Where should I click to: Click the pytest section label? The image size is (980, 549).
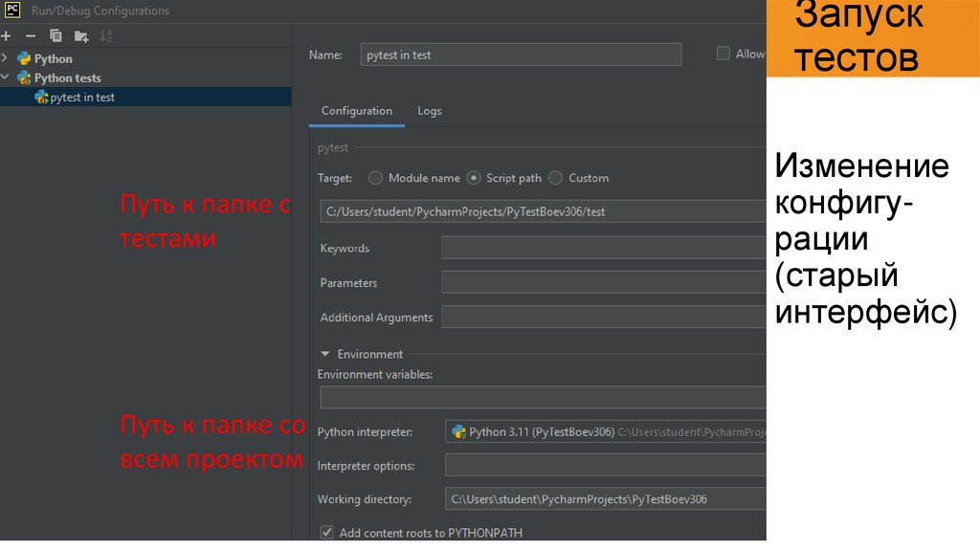point(332,148)
